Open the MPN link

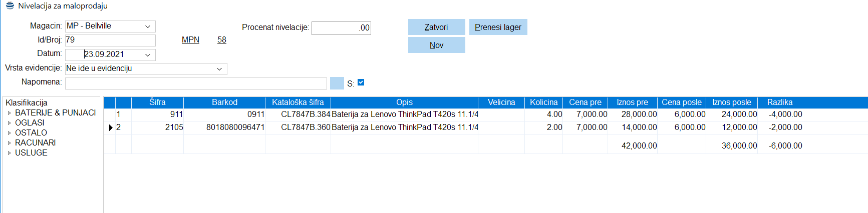coord(190,40)
